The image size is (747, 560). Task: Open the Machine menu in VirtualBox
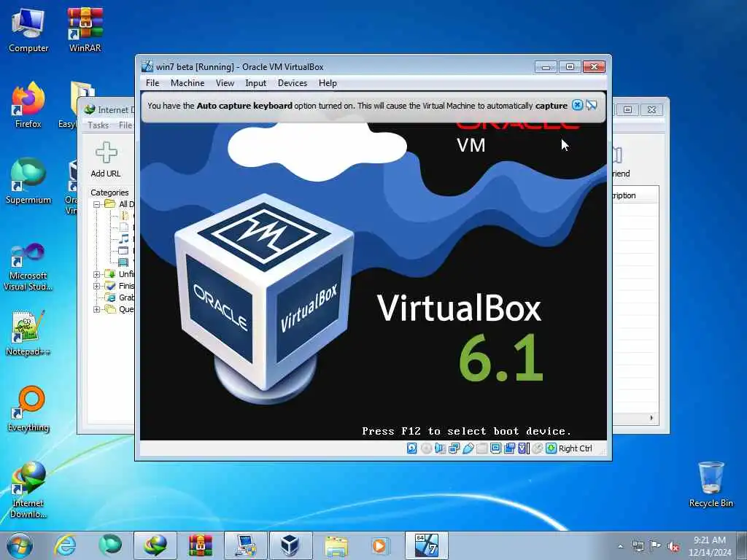(187, 83)
